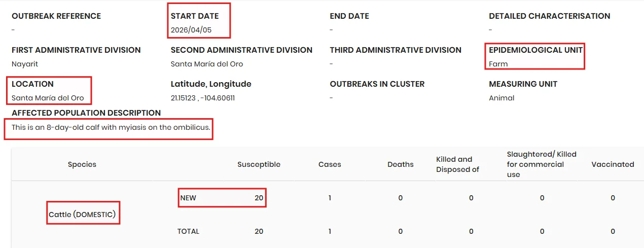Image resolution: width=644 pixels, height=248 pixels.
Task: Select the DETAILED CHARACTERISATION heading
Action: tap(550, 16)
